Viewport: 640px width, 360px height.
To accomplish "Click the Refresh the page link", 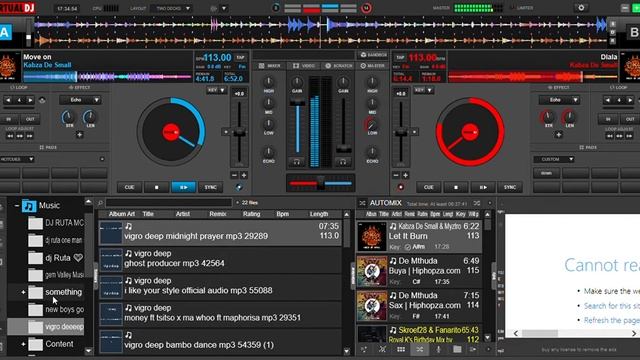I will tap(611, 320).
